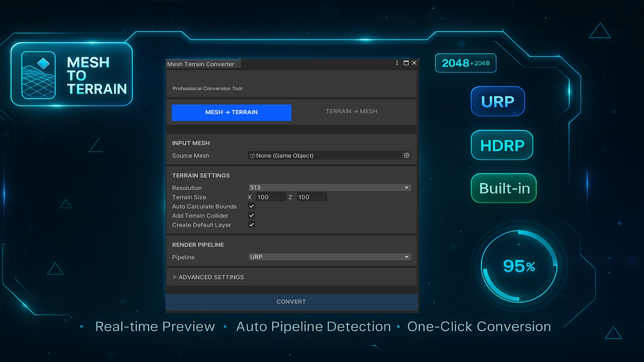Screen dimensions: 644x362
Task: Click the TERRAIN SETTINGS header
Action: point(201,175)
